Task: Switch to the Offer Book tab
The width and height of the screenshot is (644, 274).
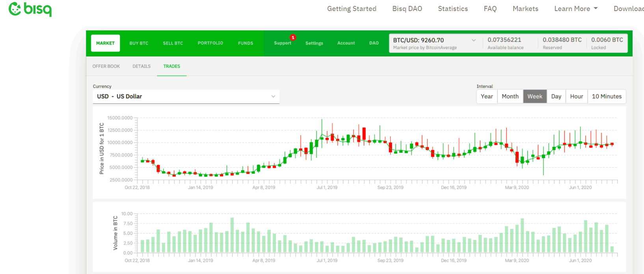Action: [106, 66]
